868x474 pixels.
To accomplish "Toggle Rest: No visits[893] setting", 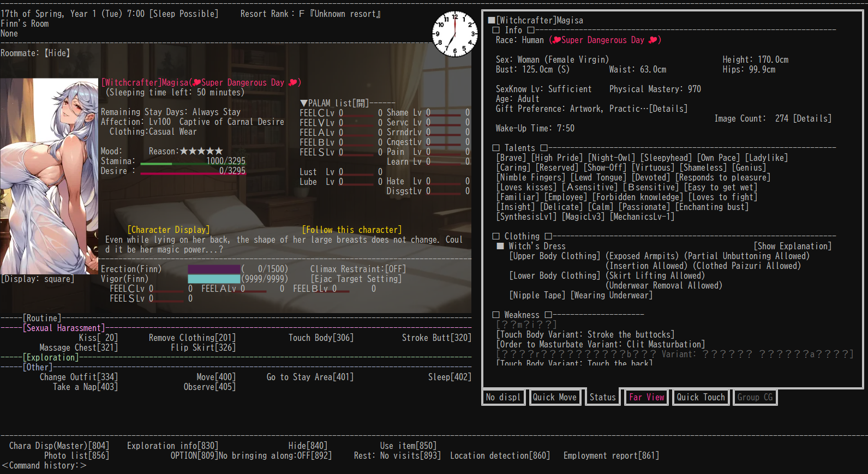I will tap(397, 455).
